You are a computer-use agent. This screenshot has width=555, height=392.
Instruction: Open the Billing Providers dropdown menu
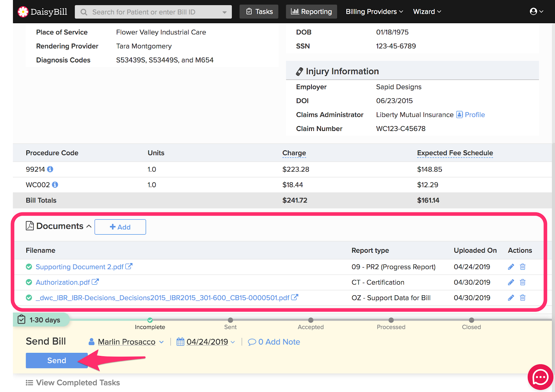pyautogui.click(x=374, y=12)
